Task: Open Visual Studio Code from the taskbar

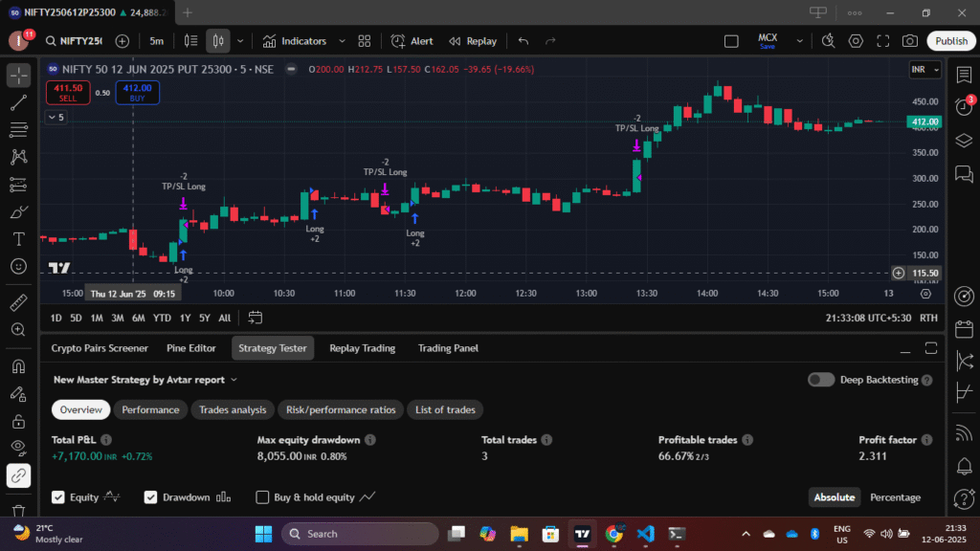Action: 646,534
